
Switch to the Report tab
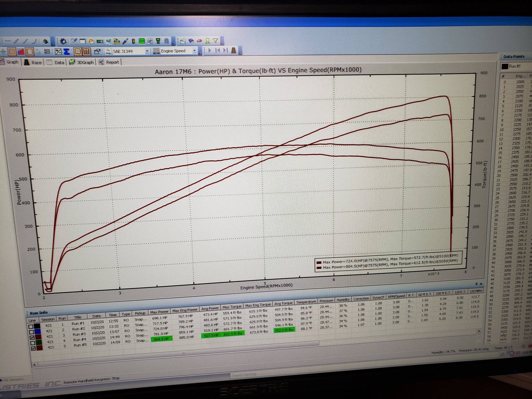(x=109, y=62)
